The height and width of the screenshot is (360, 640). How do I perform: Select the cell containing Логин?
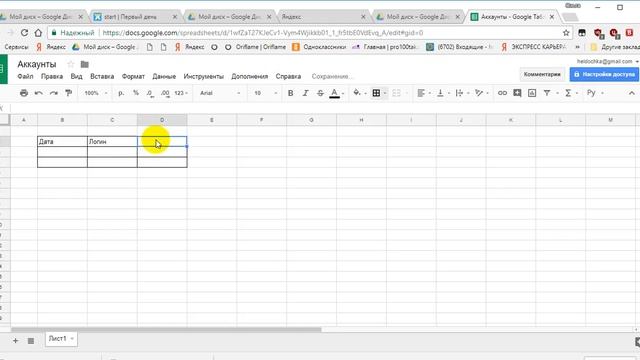tap(112, 142)
